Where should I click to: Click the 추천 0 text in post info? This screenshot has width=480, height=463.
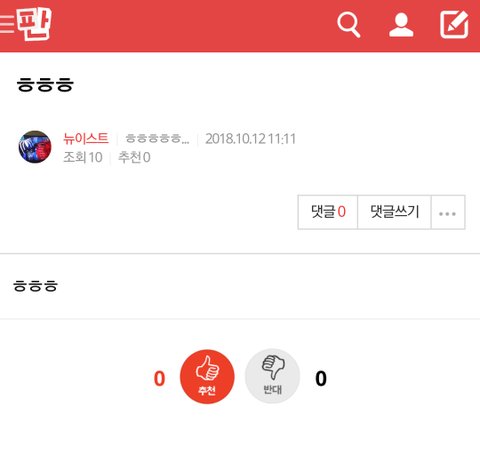tap(134, 157)
